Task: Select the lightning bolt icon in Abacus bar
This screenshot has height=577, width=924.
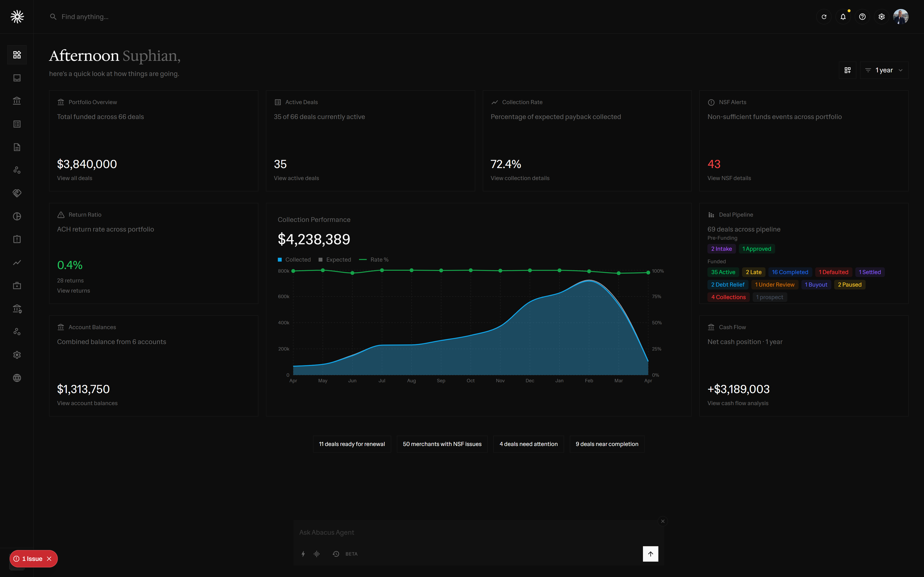Action: [x=303, y=554]
